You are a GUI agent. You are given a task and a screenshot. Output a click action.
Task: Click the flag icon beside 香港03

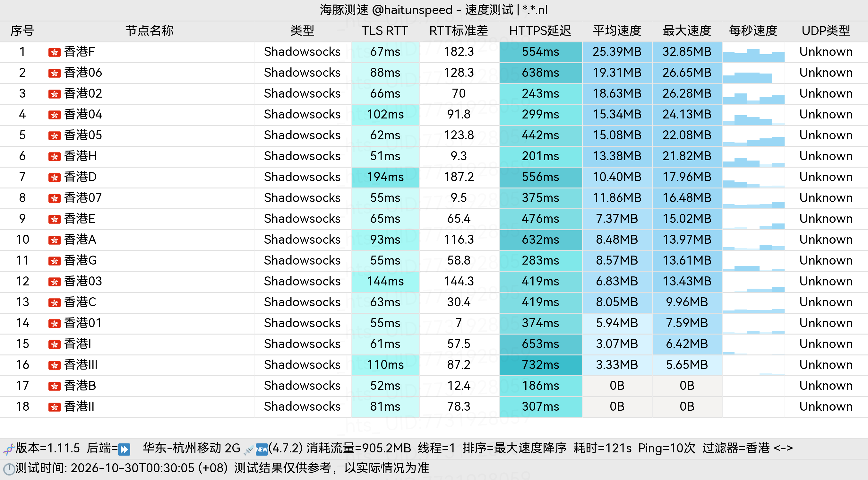(54, 282)
